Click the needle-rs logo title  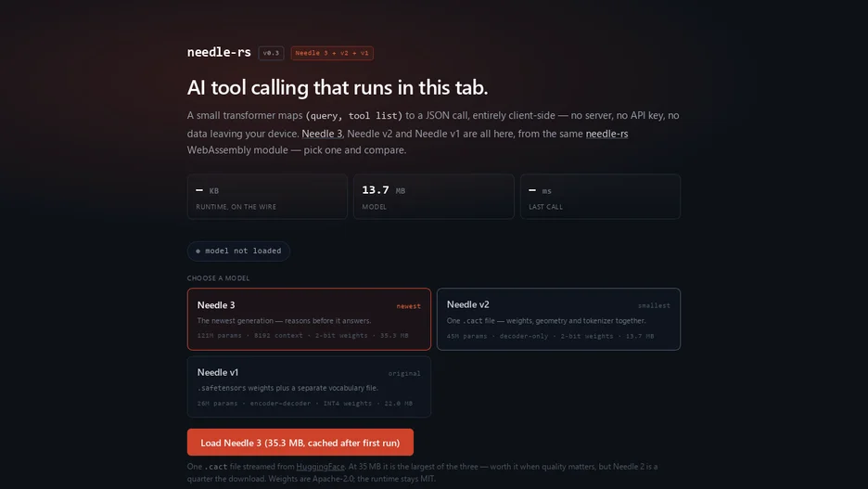pyautogui.click(x=219, y=52)
